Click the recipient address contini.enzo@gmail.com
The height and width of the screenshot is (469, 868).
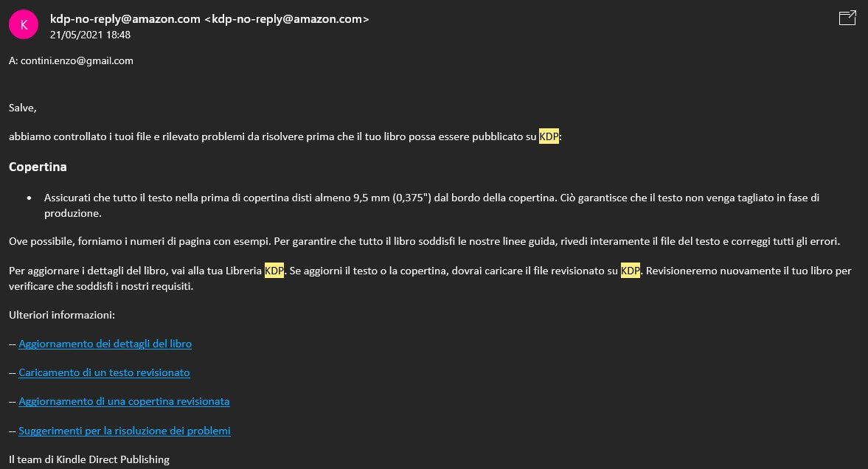click(77, 60)
